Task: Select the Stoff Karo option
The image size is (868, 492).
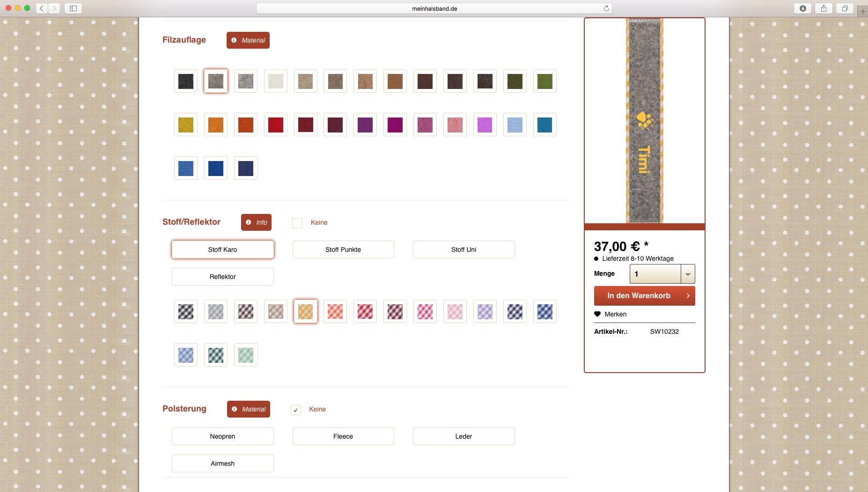Action: click(x=223, y=250)
